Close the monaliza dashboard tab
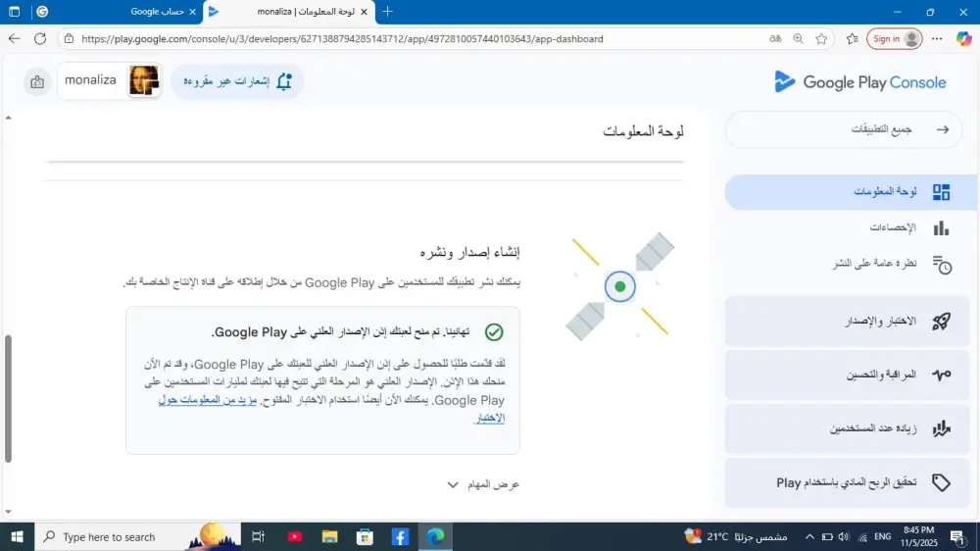 364,12
